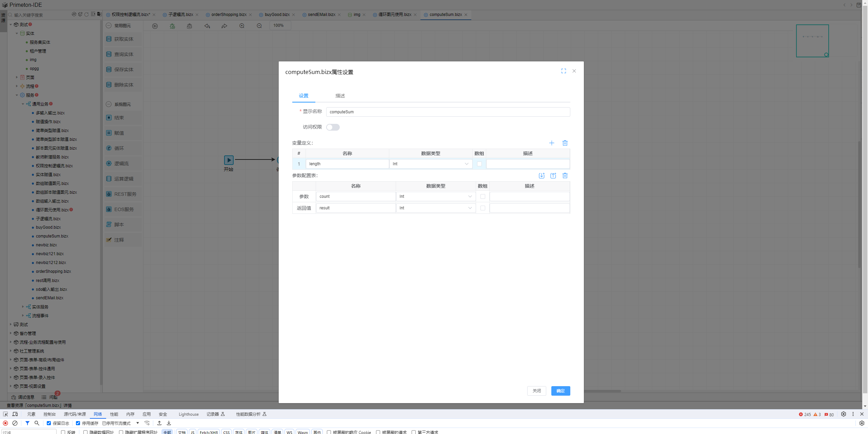Click the export icon above parameter table
868x434 pixels.
tap(553, 175)
